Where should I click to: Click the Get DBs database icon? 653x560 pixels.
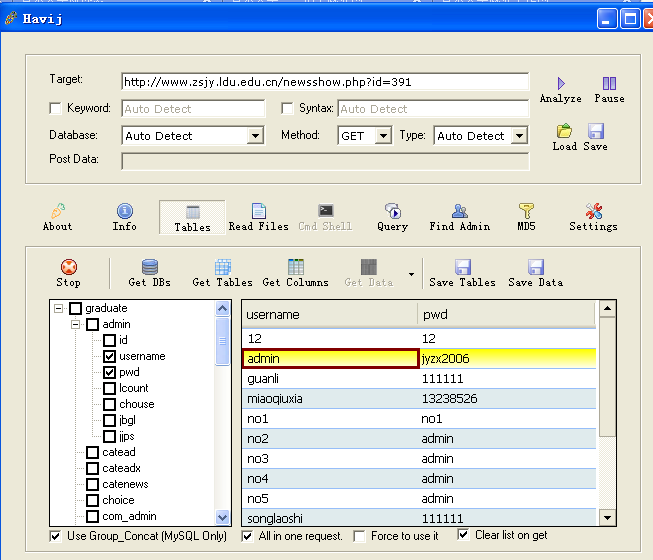(x=150, y=267)
